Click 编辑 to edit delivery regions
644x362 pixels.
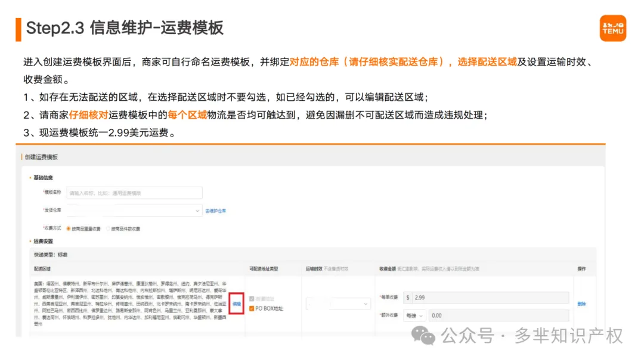(x=237, y=304)
